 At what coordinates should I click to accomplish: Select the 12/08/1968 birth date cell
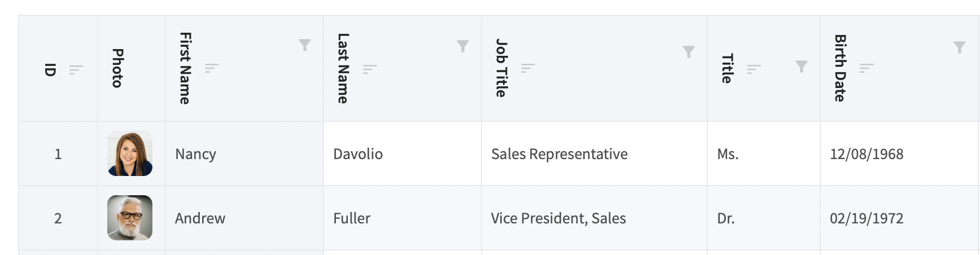tap(900, 153)
